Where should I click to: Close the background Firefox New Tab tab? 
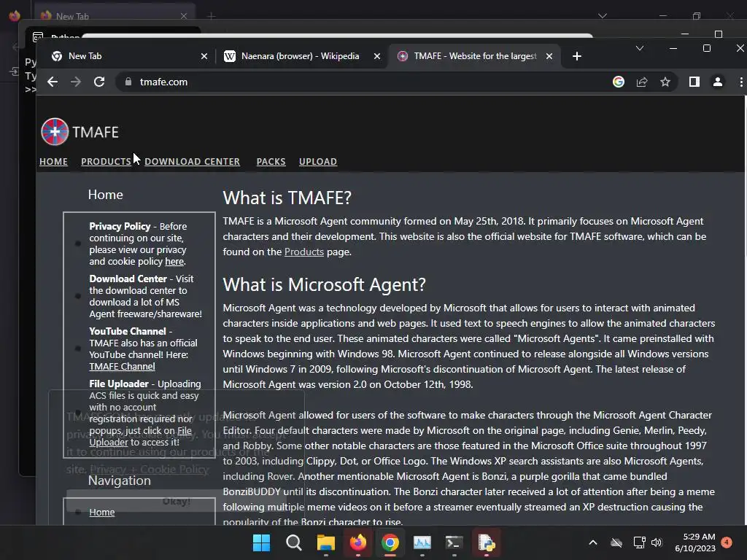[x=183, y=16]
